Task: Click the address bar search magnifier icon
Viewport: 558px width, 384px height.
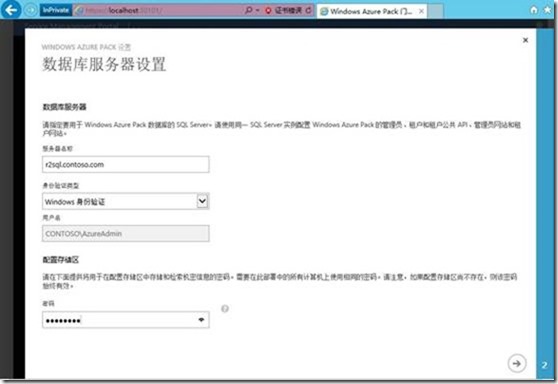Action: [x=249, y=10]
